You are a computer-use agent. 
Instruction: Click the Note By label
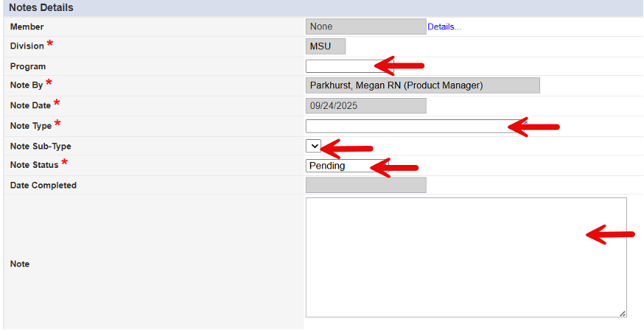(27, 85)
